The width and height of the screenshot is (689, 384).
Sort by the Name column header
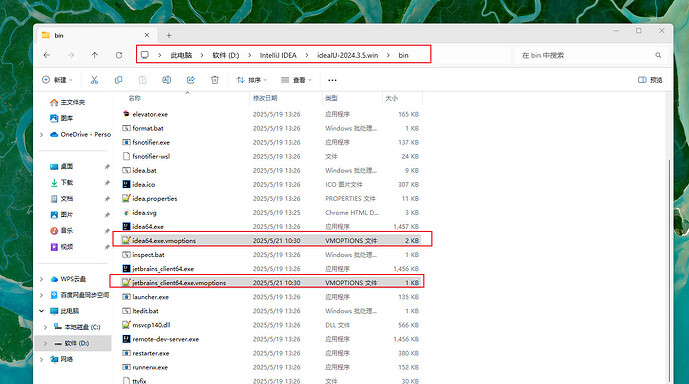click(134, 98)
